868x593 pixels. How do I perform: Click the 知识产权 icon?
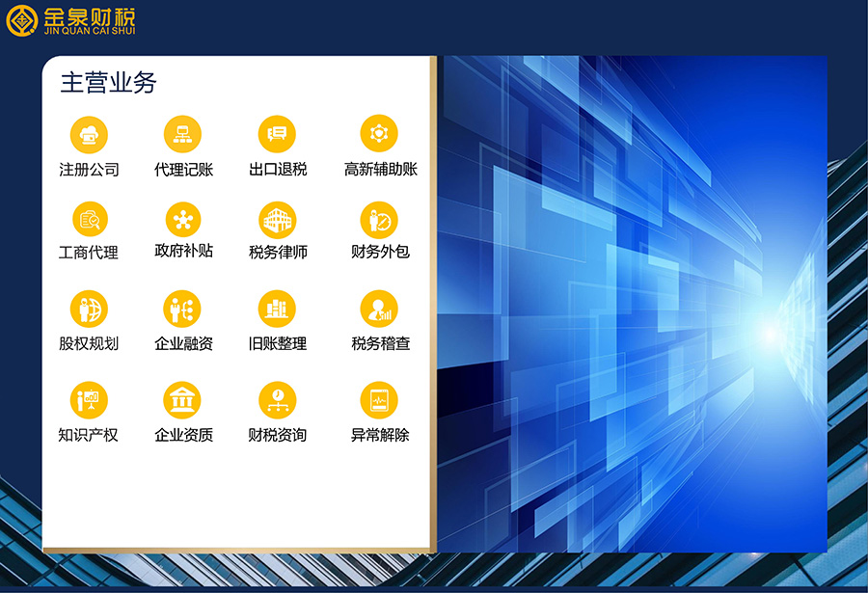pos(89,399)
